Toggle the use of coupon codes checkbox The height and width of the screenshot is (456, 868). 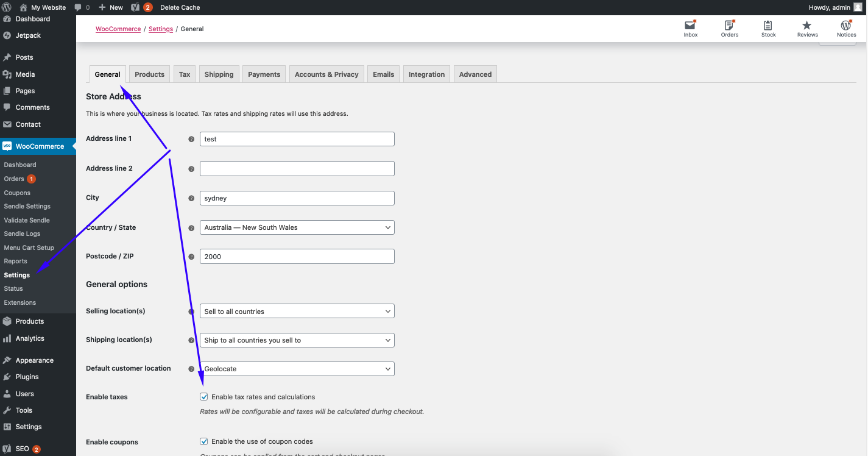(204, 441)
